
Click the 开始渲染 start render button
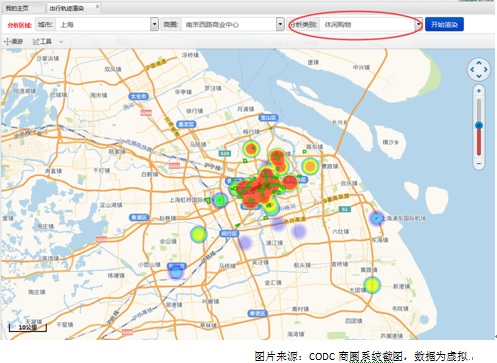444,24
